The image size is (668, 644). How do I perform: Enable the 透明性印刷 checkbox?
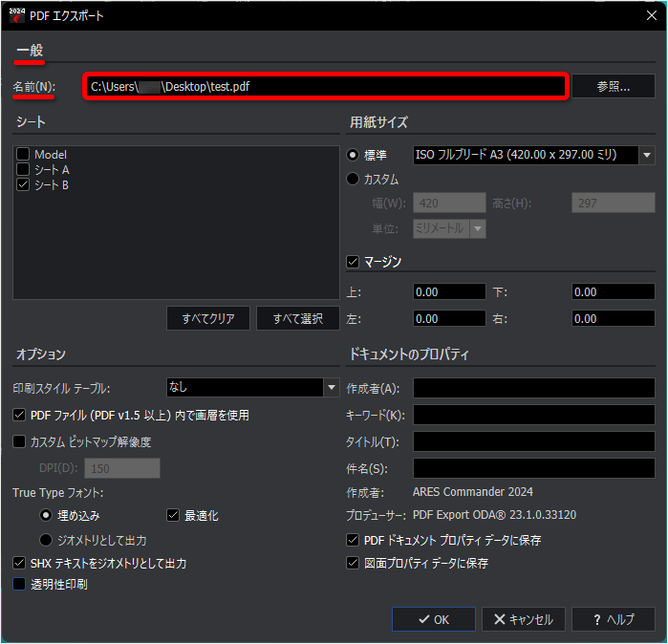point(19,584)
